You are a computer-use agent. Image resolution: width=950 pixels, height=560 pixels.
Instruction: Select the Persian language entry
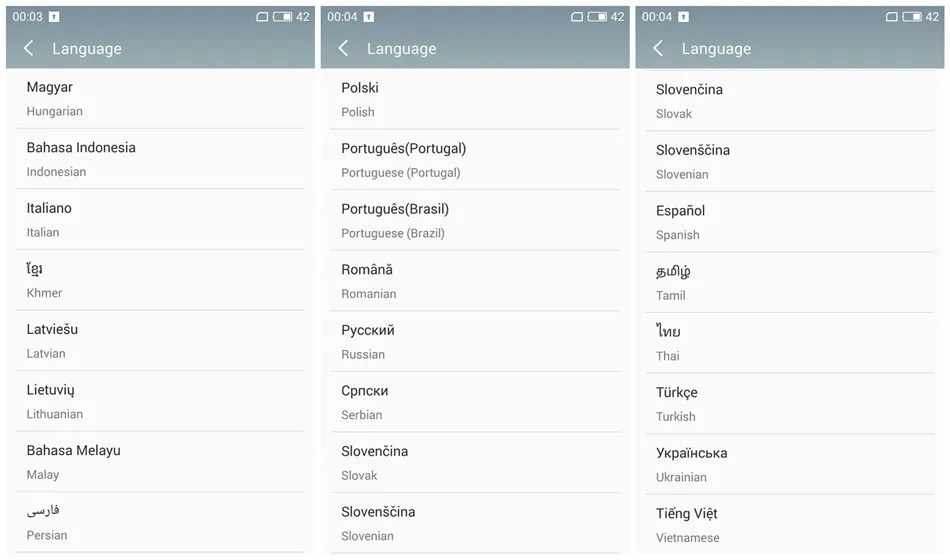pos(160,522)
